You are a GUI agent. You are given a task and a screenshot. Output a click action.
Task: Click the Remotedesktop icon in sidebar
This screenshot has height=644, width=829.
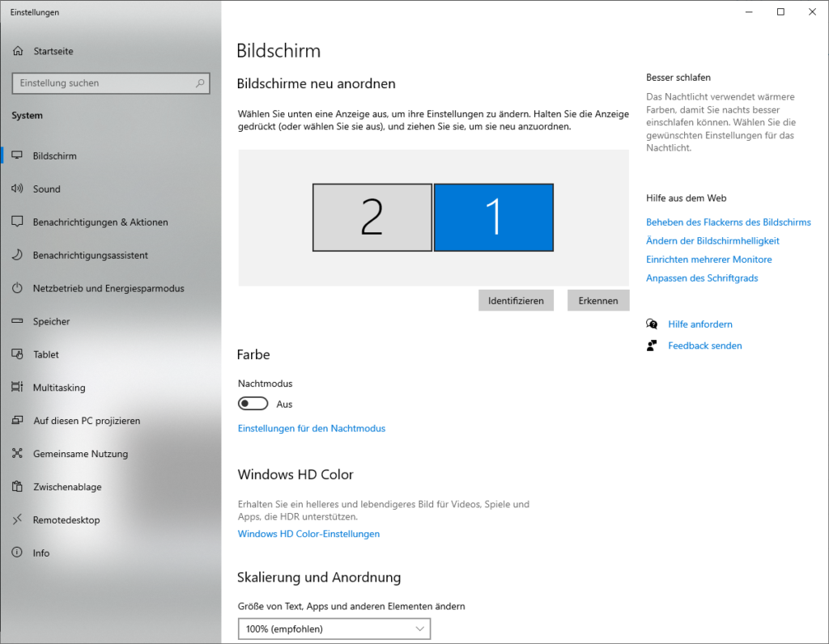18,519
